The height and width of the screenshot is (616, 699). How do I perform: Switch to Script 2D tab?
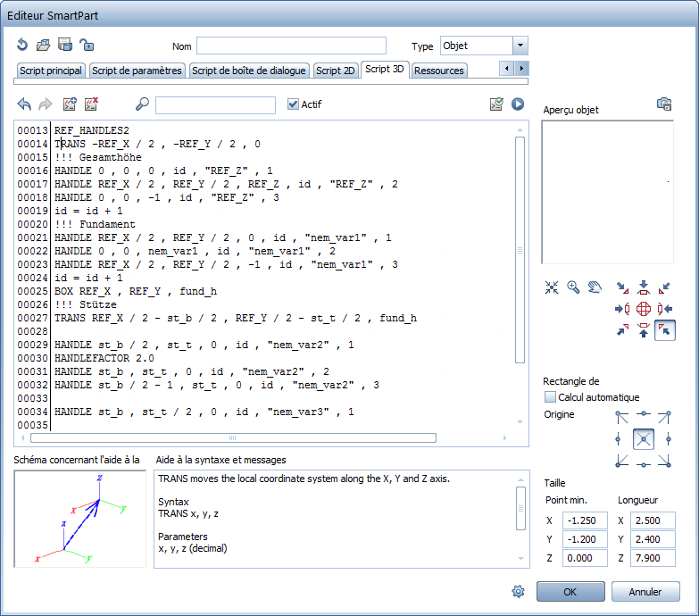point(336,71)
